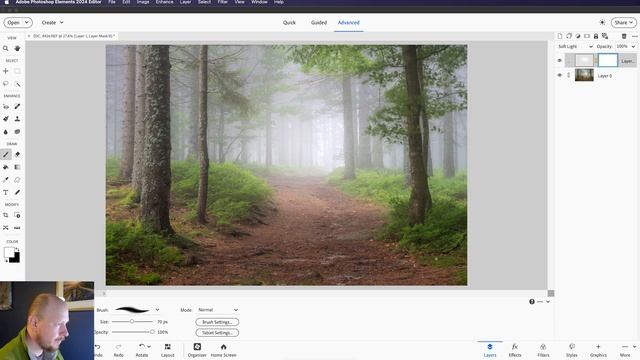Go to Home Screen

point(223,350)
